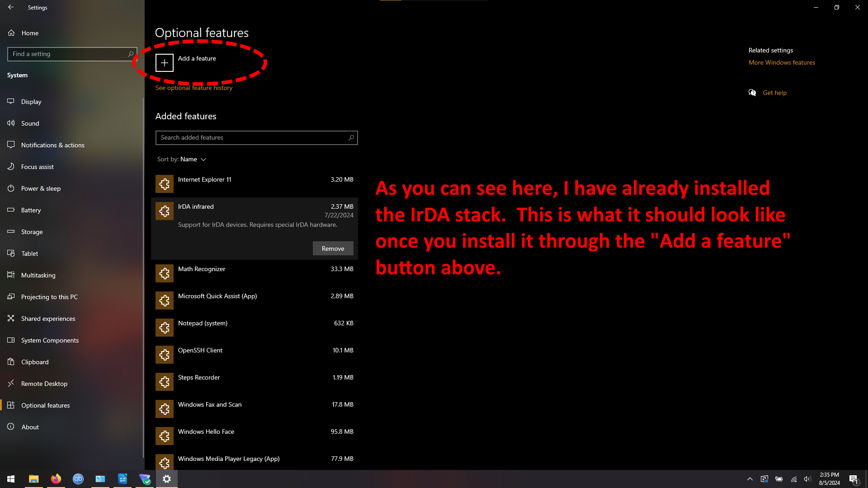Select the OpenSSH Client feature
868x488 pixels.
coord(255,355)
